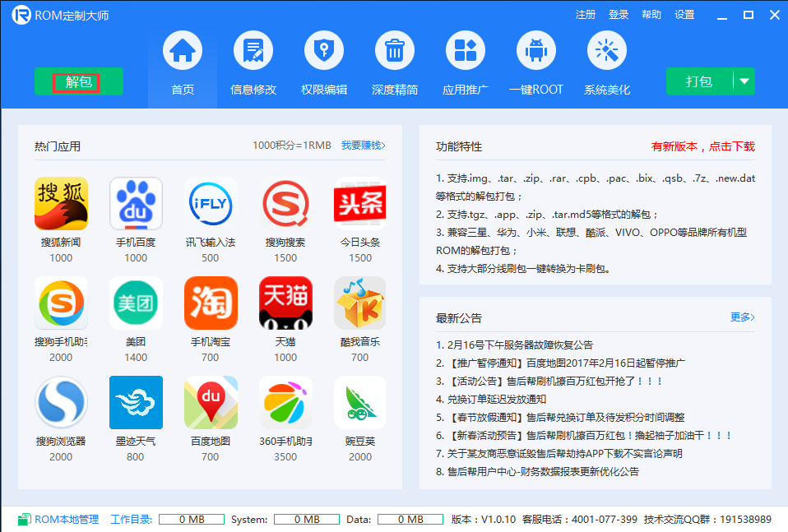Image resolution: width=788 pixels, height=532 pixels.
Task: Switch to the 首页 home tab
Action: pyautogui.click(x=182, y=63)
